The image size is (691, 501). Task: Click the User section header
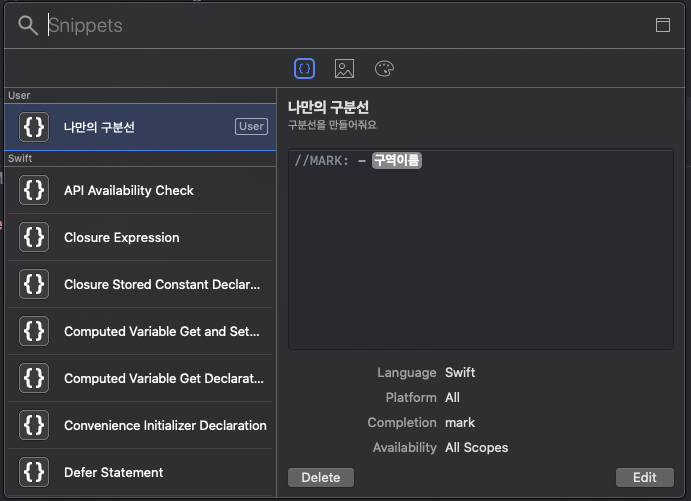(19, 95)
